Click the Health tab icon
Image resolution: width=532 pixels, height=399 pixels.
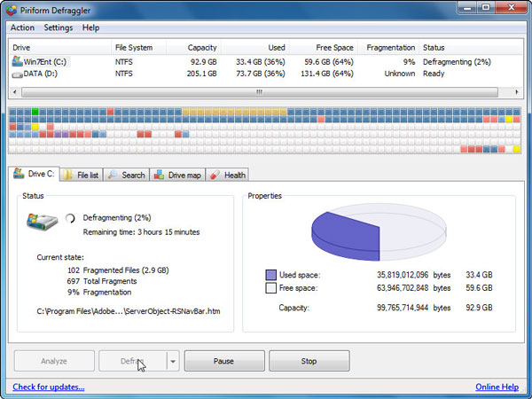(215, 175)
